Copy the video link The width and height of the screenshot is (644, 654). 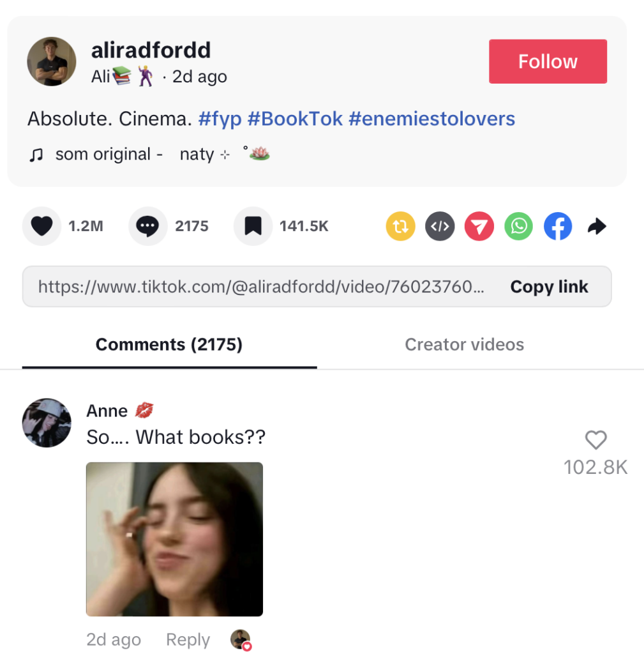point(549,287)
